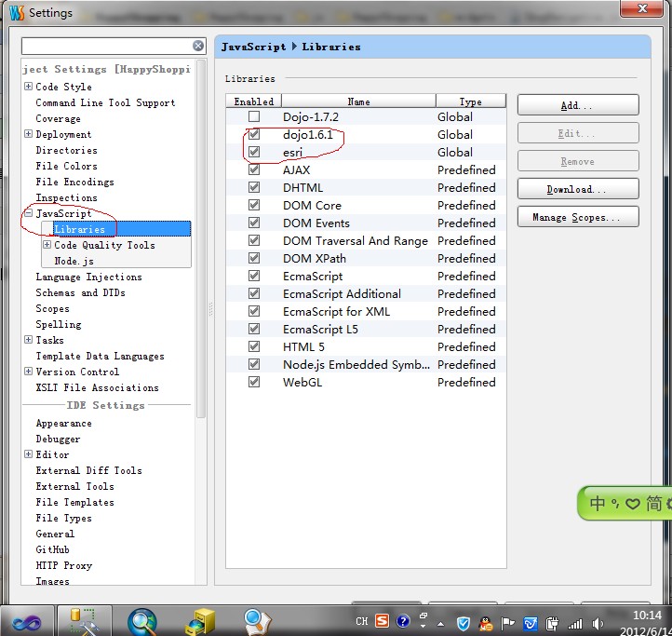Expand the Editor node
Image resolution: width=672 pixels, height=636 pixels.
(x=28, y=453)
